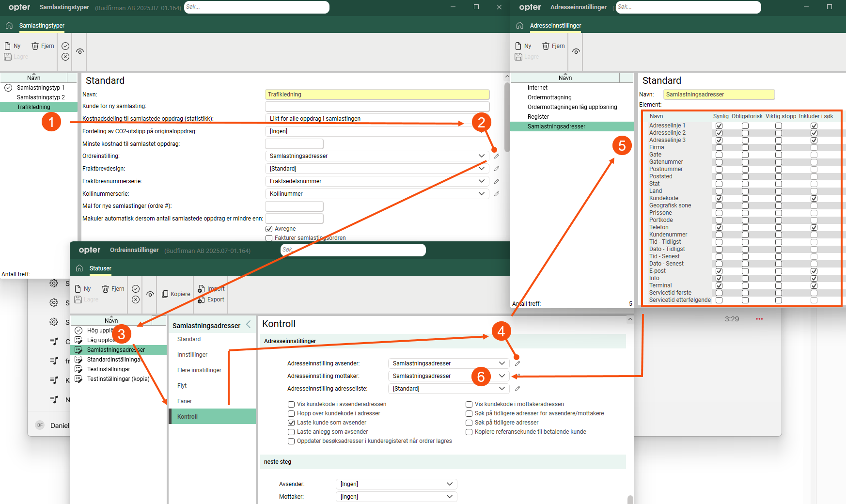Select Samlastningstyp 2 in the Navn list
The image size is (846, 504).
41,97
